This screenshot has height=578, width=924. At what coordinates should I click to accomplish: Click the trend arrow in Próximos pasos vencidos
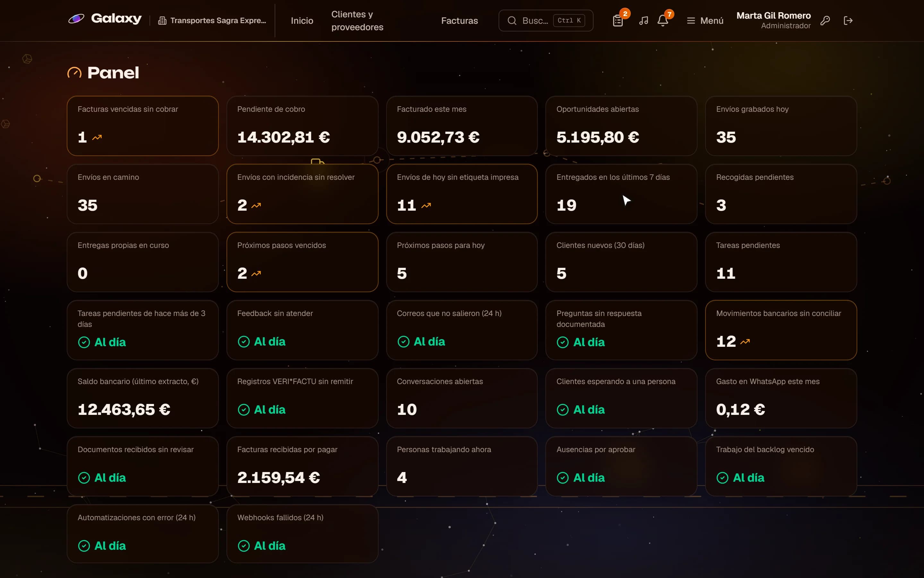coord(256,273)
